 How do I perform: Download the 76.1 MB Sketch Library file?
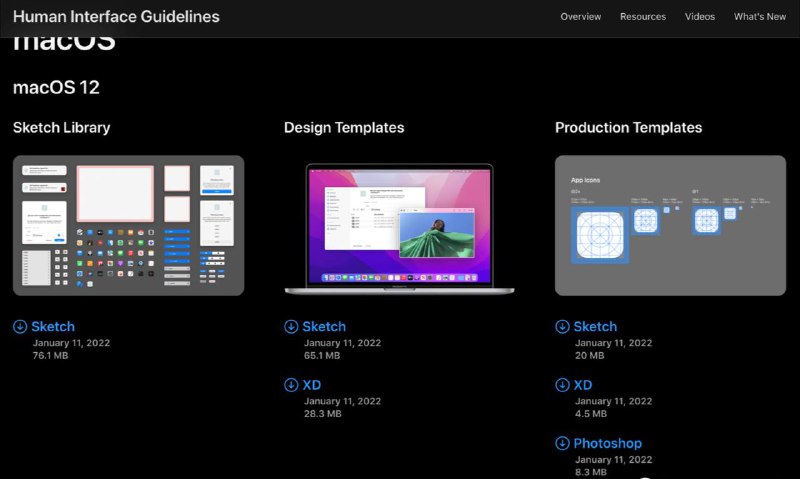(x=52, y=327)
